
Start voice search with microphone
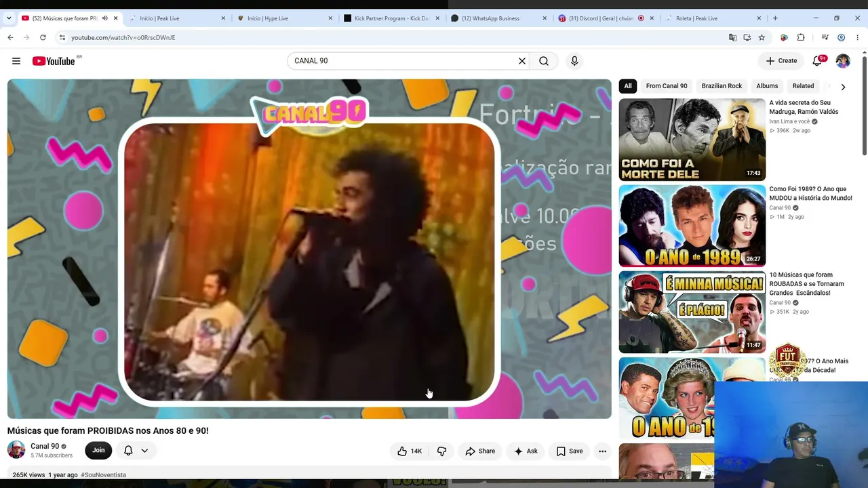click(574, 61)
